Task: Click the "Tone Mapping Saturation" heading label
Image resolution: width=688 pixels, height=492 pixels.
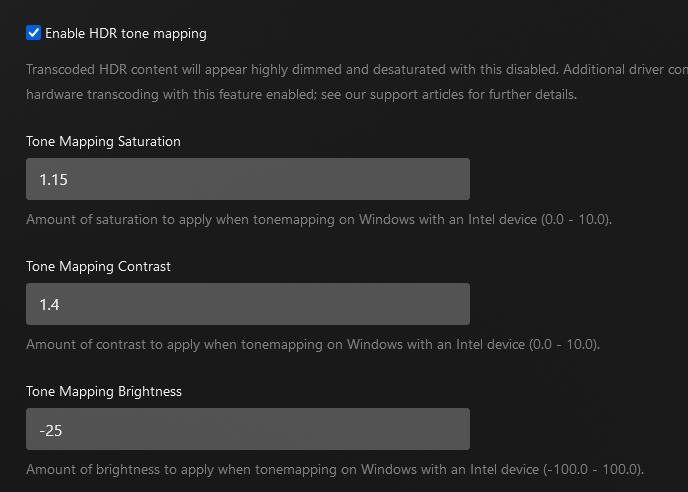Action: (103, 142)
